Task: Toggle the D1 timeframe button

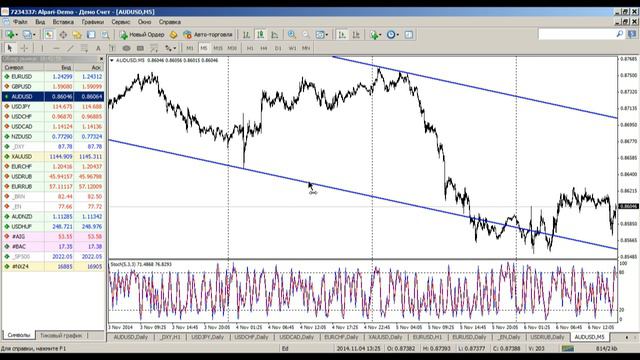Action: (278, 48)
